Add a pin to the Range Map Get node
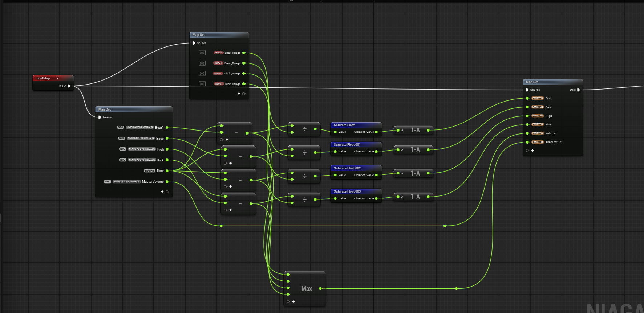 point(239,94)
